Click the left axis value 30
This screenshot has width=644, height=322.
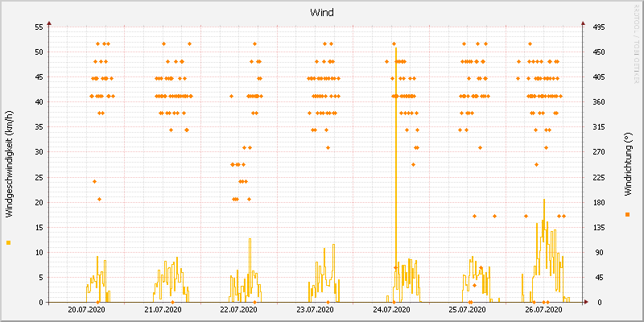[39, 152]
